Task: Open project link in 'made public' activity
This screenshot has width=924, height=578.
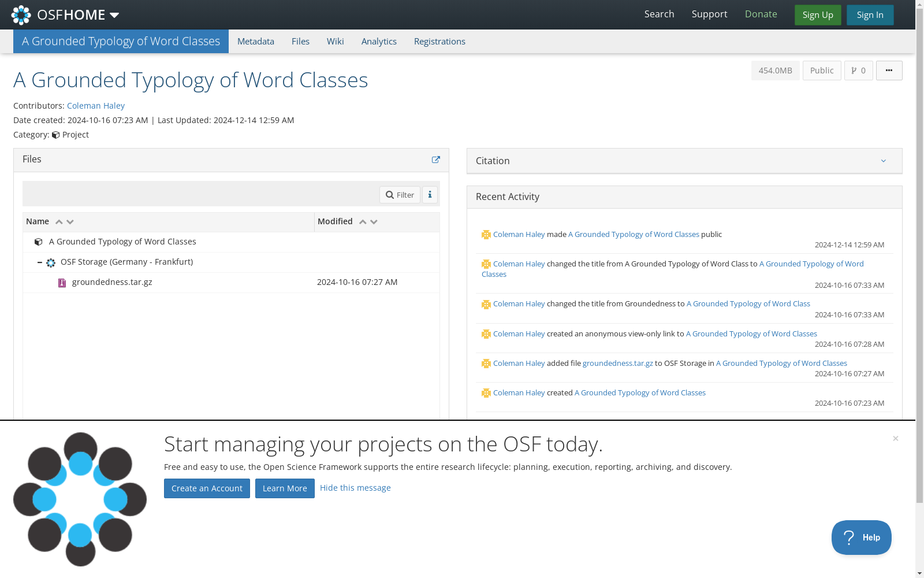Action: (634, 234)
